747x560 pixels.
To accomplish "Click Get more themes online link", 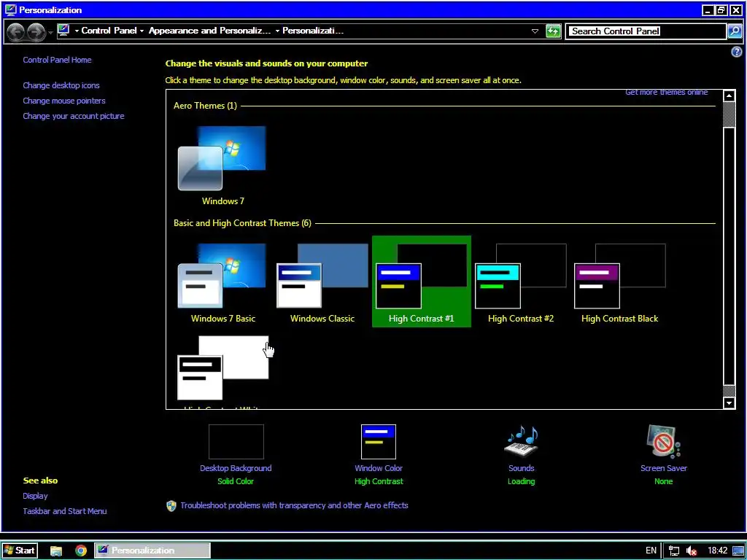I will (x=667, y=93).
